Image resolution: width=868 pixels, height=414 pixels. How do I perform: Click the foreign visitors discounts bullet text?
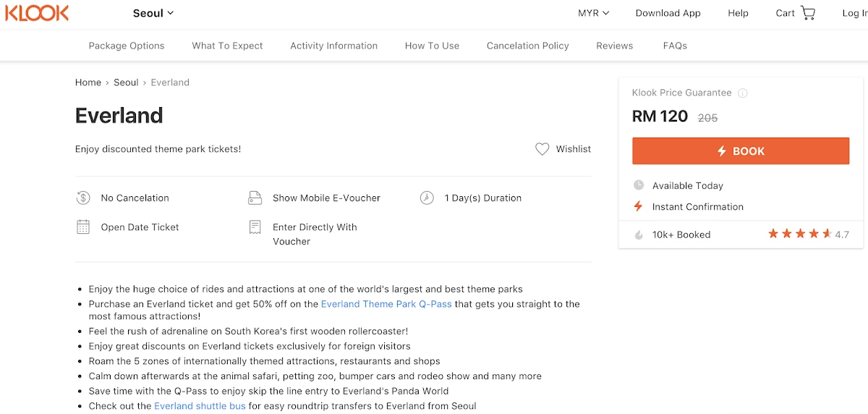point(250,346)
